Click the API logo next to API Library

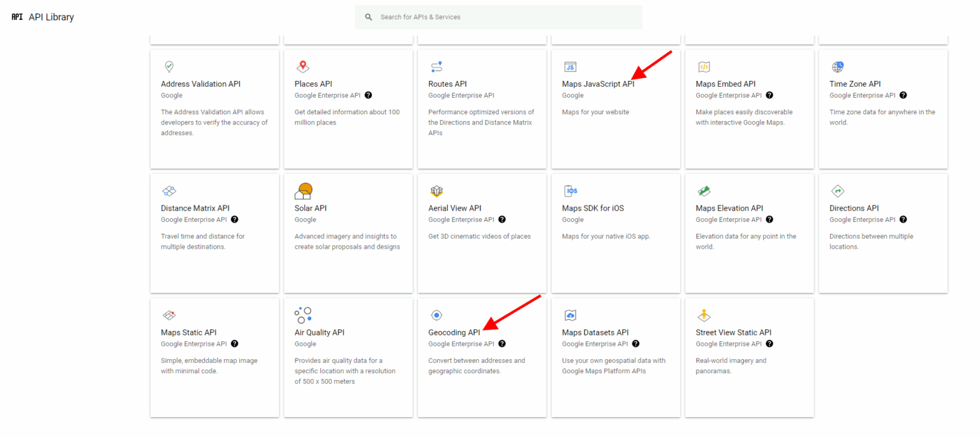17,17
